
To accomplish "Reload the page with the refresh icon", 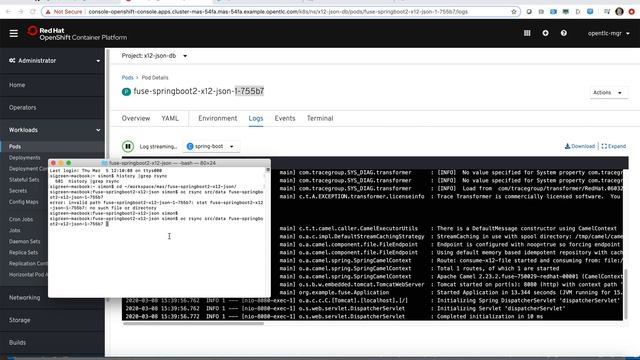I will point(33,12).
